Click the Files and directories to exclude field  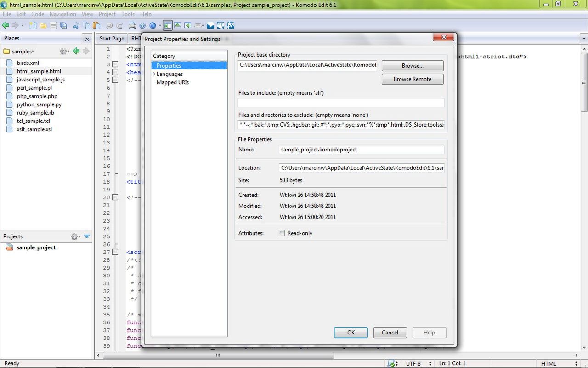(341, 125)
